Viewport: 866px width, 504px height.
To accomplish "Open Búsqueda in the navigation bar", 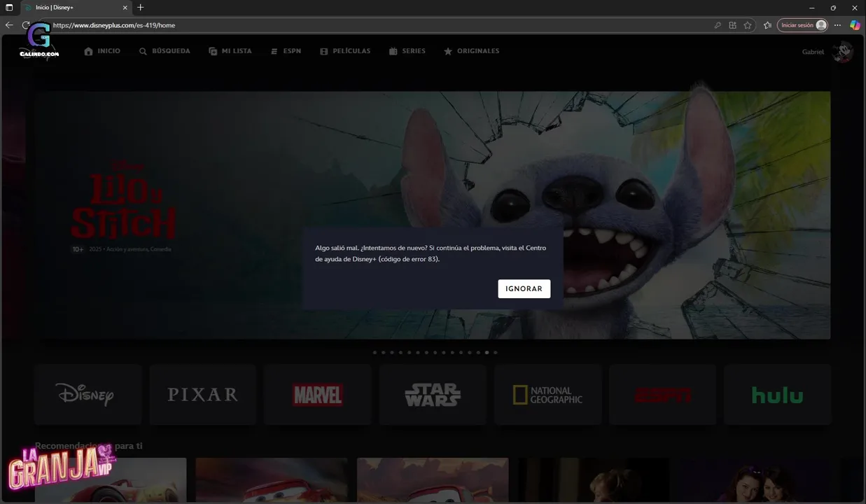I will point(165,51).
